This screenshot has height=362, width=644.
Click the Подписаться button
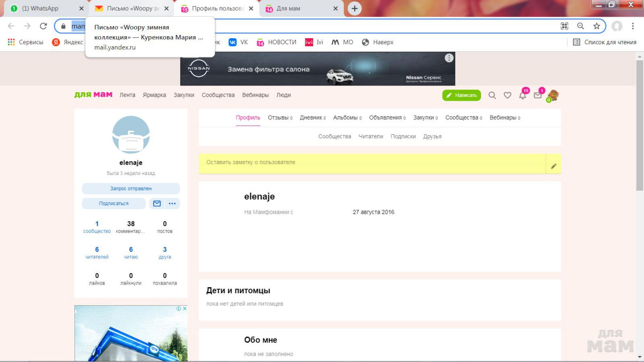[x=114, y=204]
